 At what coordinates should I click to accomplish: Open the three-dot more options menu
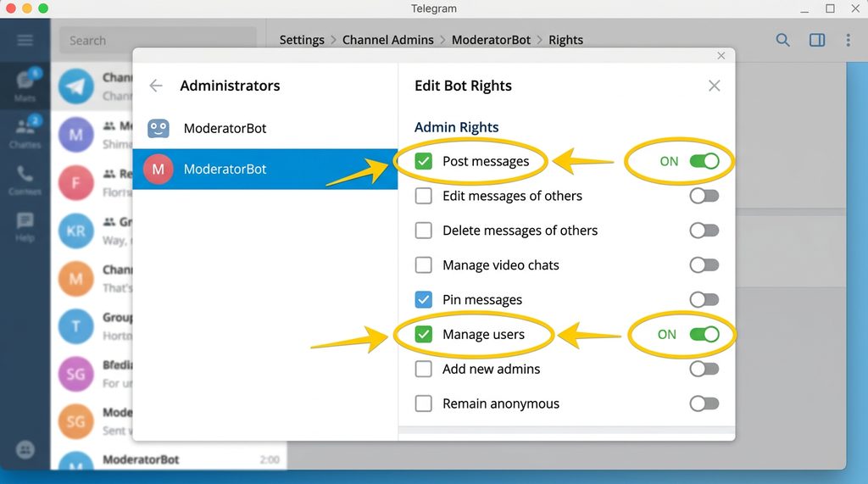click(x=848, y=40)
